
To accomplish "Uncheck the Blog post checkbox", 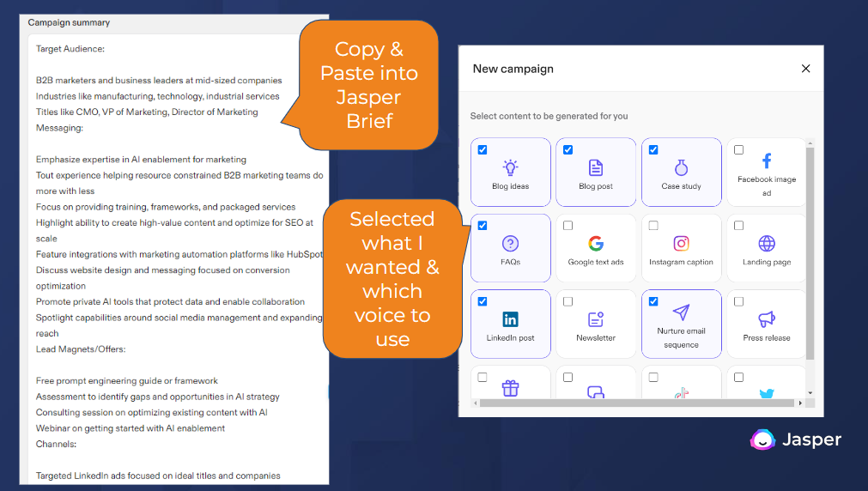I will (568, 150).
